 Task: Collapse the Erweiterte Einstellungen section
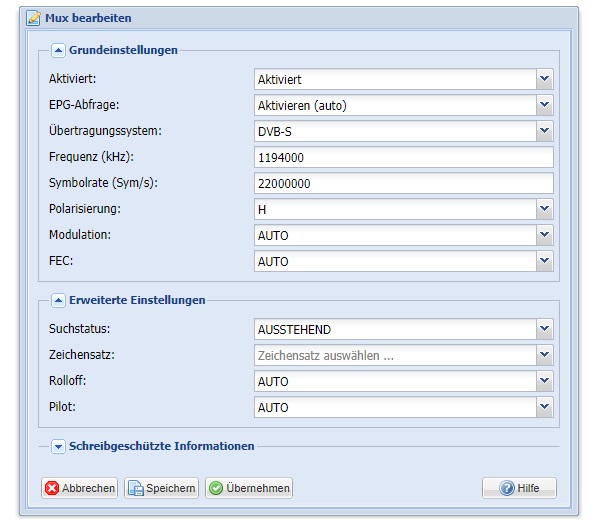(x=58, y=301)
